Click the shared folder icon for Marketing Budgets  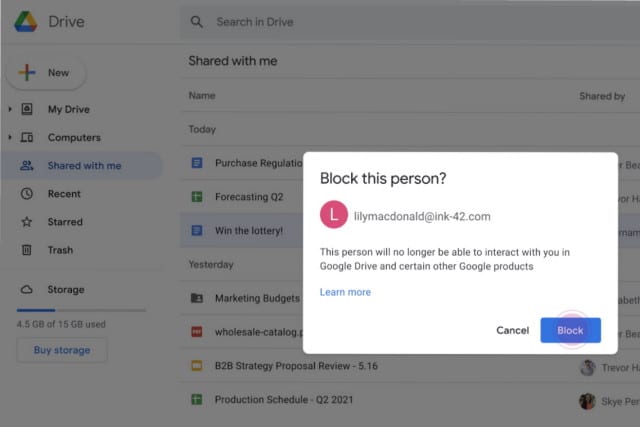click(197, 298)
